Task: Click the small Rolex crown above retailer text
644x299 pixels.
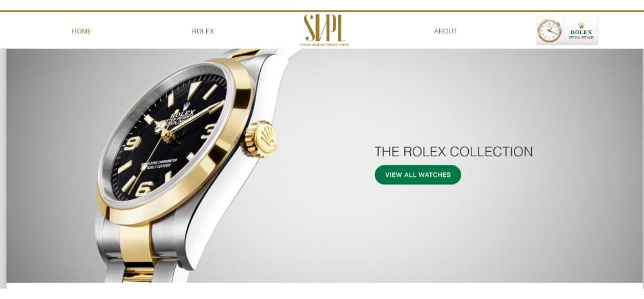Action: click(581, 26)
